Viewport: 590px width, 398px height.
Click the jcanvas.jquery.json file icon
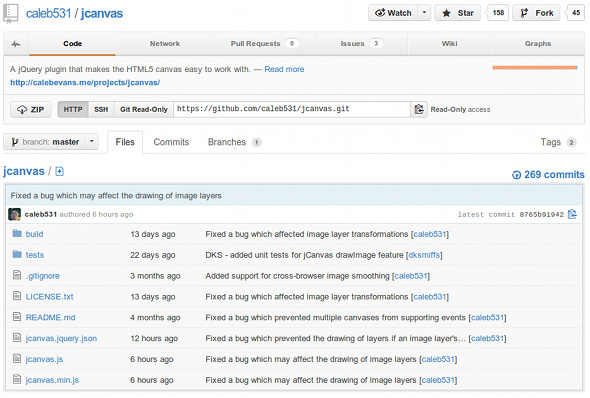[x=17, y=337]
